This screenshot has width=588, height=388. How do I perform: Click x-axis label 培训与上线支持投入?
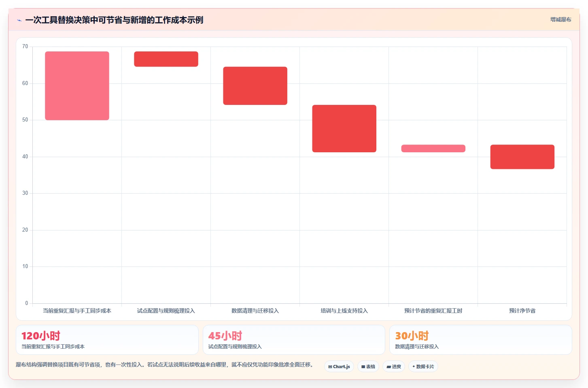pyautogui.click(x=344, y=311)
